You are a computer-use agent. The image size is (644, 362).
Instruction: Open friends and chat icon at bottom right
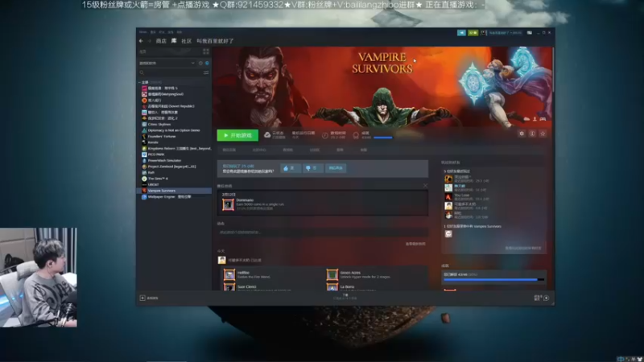tap(547, 298)
